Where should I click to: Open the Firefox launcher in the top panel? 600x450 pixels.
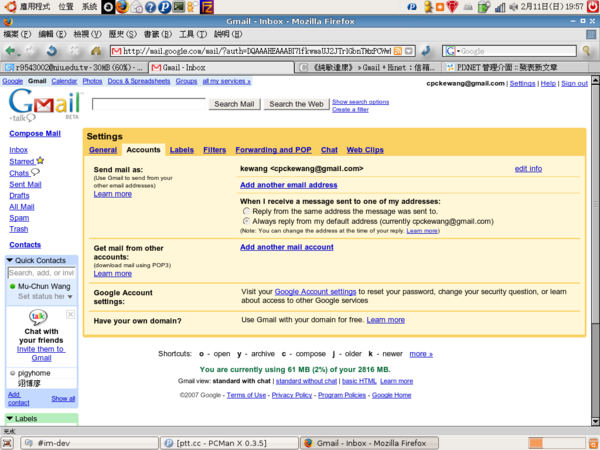click(x=122, y=7)
